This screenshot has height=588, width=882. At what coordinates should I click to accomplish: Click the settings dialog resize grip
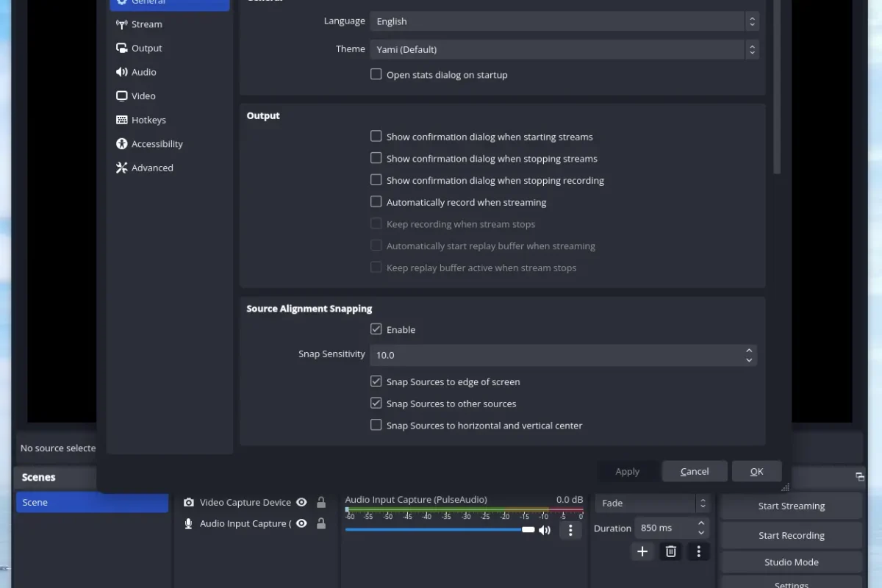pos(785,487)
